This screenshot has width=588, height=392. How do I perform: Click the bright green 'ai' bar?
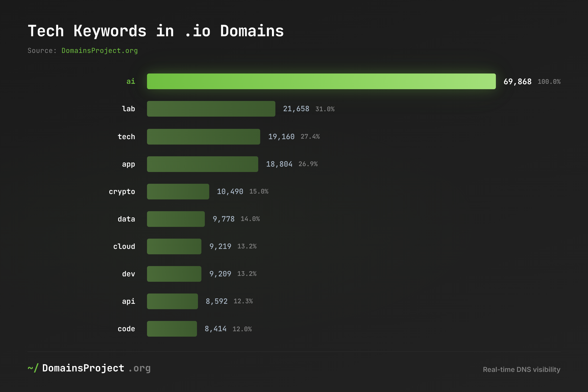click(321, 81)
